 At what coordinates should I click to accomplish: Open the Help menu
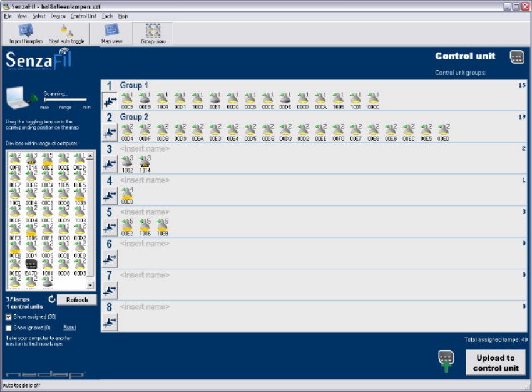(x=123, y=16)
